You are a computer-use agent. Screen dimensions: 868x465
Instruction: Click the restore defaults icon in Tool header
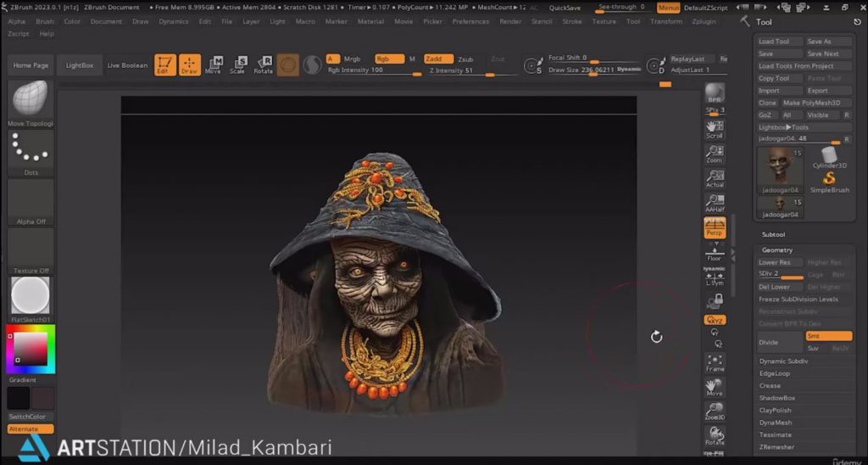tap(858, 21)
